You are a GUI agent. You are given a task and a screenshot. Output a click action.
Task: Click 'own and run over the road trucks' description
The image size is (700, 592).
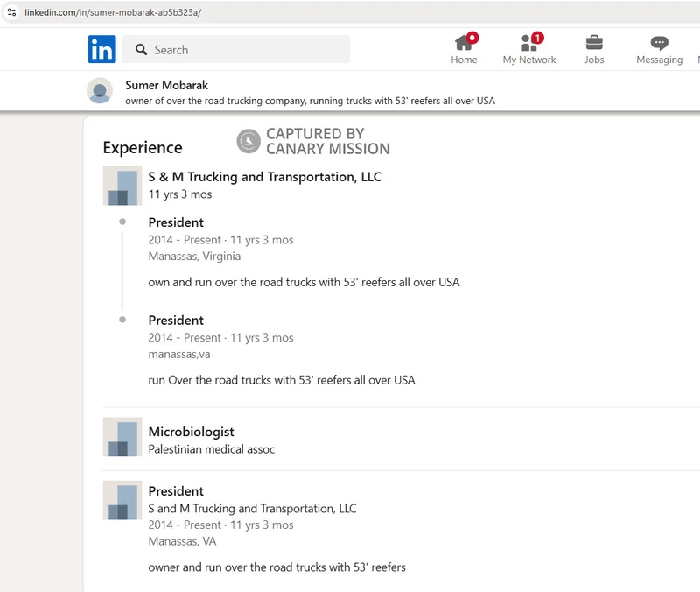pyautogui.click(x=304, y=282)
